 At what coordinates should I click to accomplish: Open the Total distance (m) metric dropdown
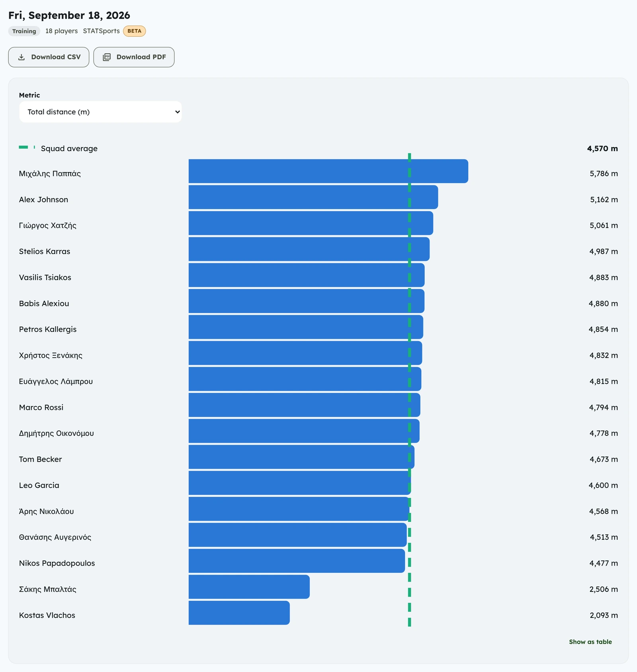(x=100, y=112)
